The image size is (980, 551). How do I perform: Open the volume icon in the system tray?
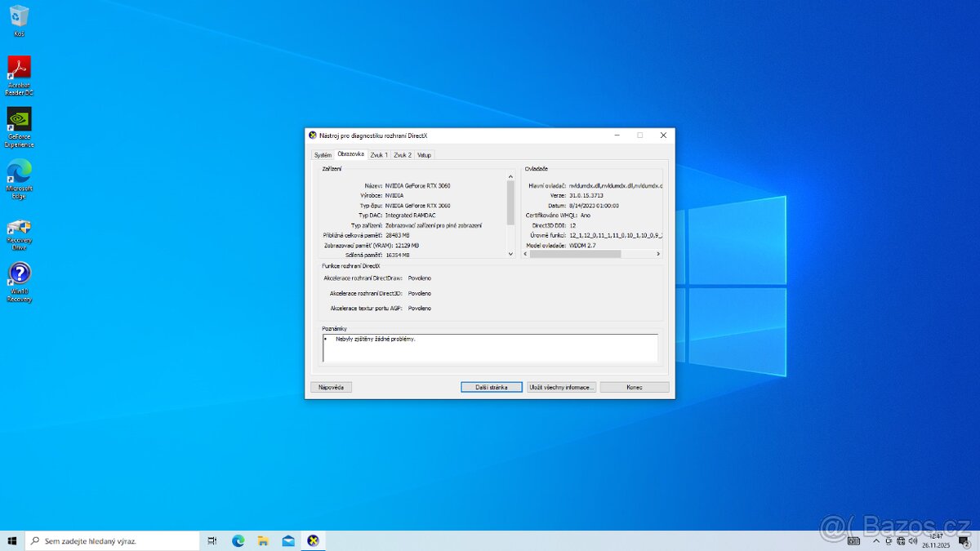tap(913, 540)
